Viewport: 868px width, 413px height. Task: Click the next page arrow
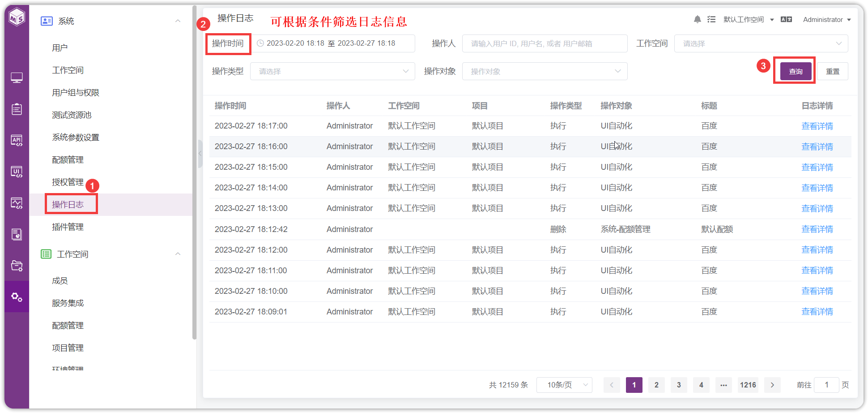click(772, 385)
